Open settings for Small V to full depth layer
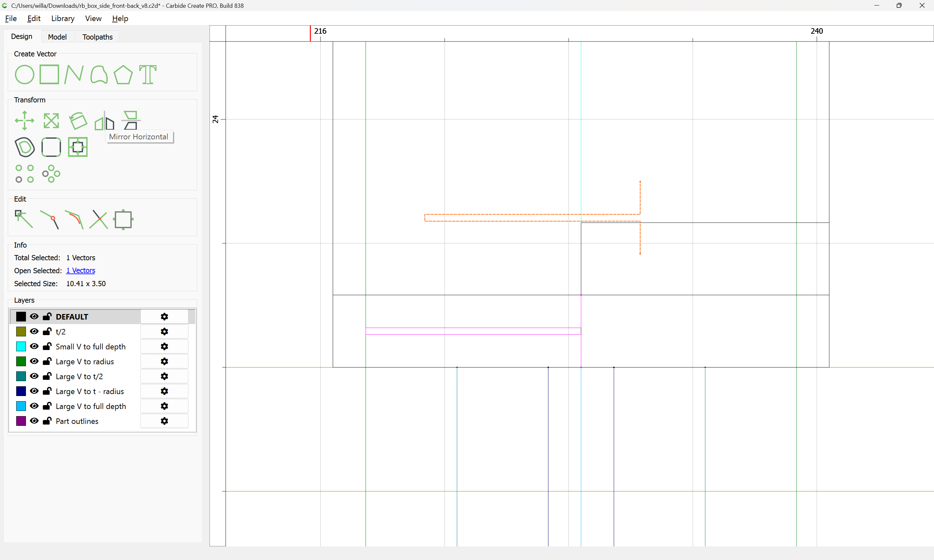The height and width of the screenshot is (560, 934). [x=164, y=346]
